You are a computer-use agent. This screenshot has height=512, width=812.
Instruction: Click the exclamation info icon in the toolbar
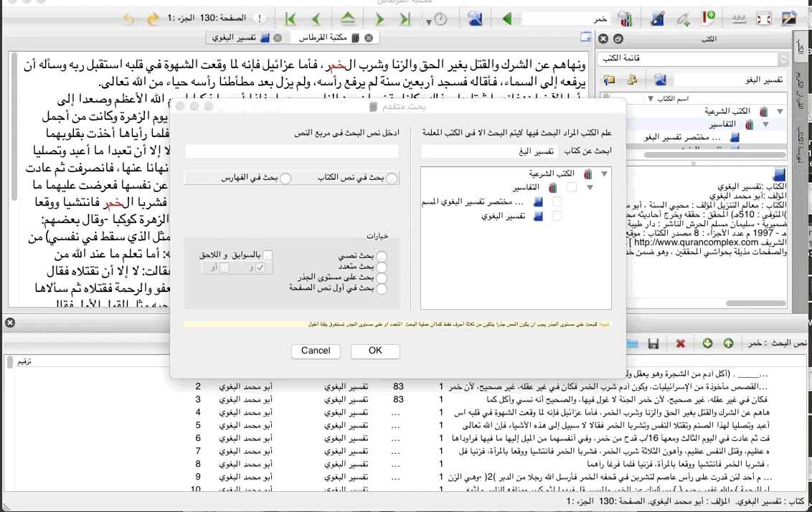pyautogui.click(x=260, y=19)
